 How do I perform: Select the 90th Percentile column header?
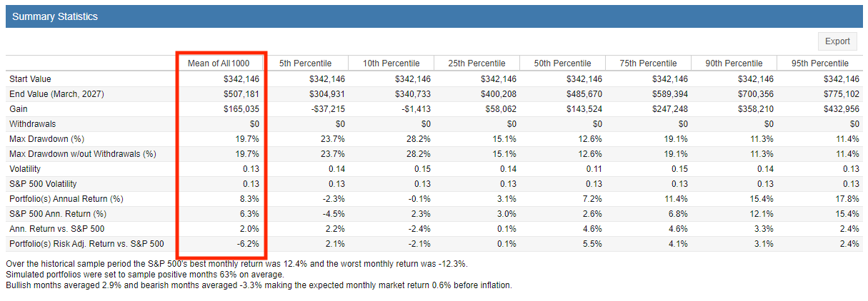734,63
